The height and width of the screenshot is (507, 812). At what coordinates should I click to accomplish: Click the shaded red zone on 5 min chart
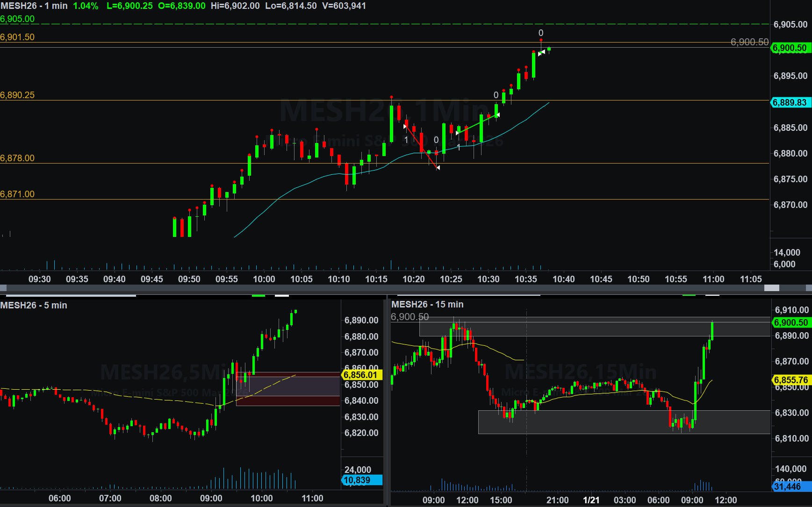(287, 389)
